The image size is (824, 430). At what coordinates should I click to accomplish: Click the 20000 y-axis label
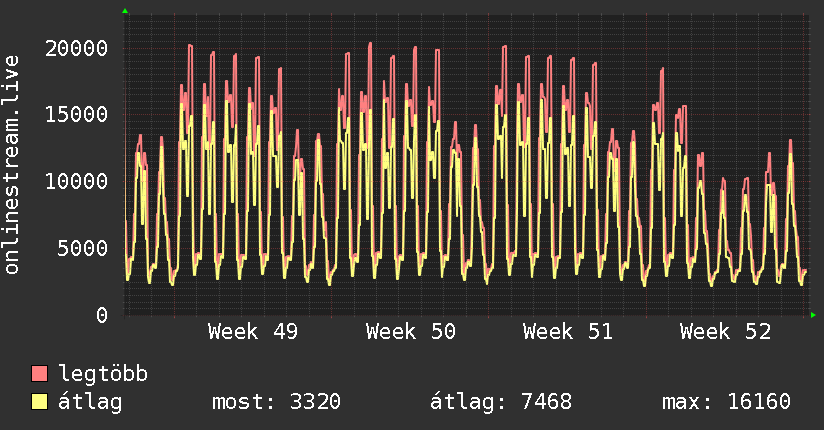(x=76, y=48)
